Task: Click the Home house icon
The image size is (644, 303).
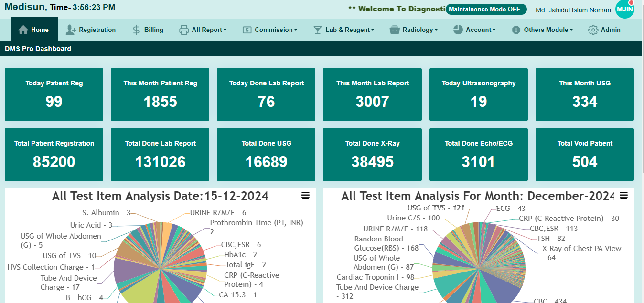Action: [x=23, y=30]
